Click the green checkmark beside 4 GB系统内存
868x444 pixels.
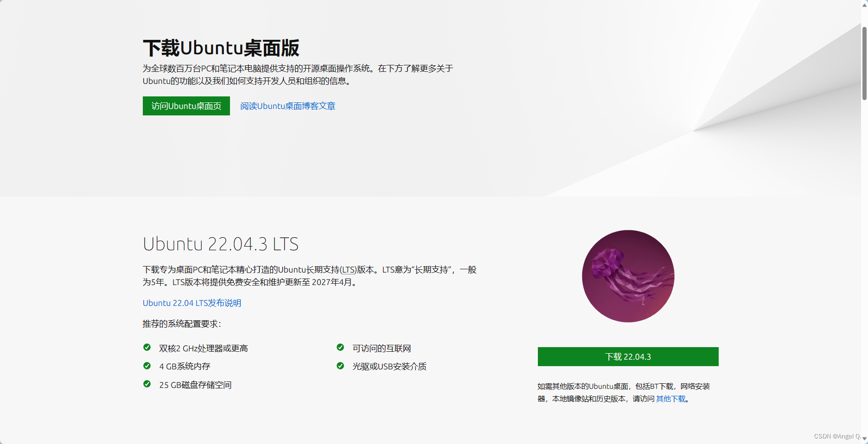[x=147, y=365]
